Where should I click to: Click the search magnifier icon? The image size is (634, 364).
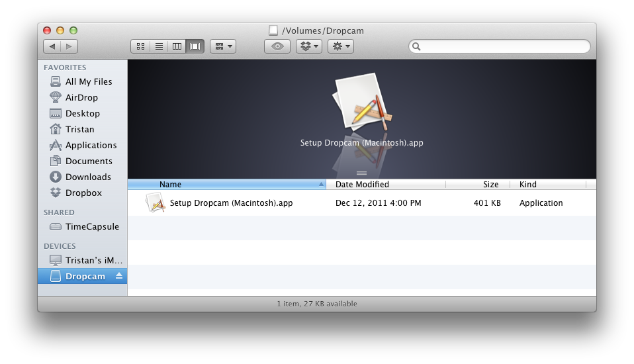click(x=416, y=46)
